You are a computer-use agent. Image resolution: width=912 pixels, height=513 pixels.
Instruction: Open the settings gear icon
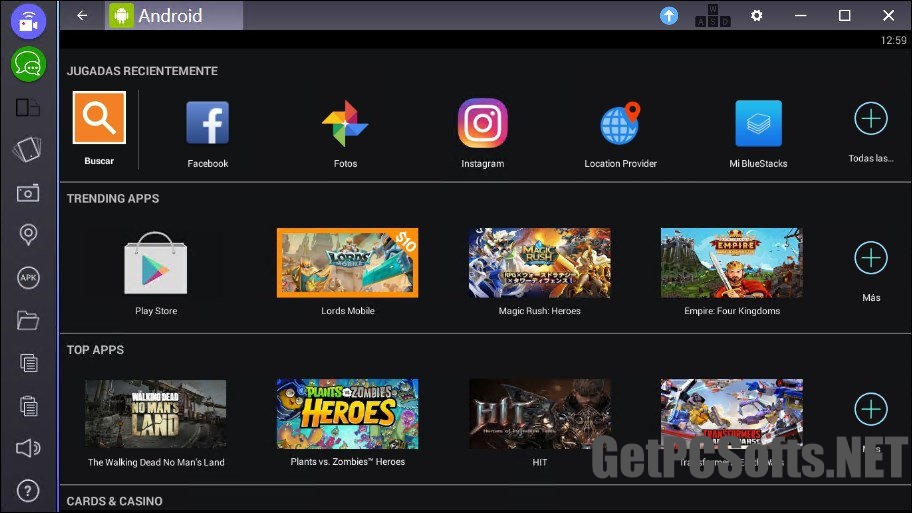[756, 16]
